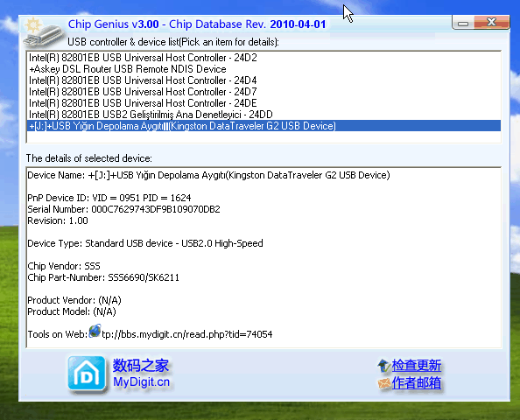Close the Chip Genius window

[491, 23]
